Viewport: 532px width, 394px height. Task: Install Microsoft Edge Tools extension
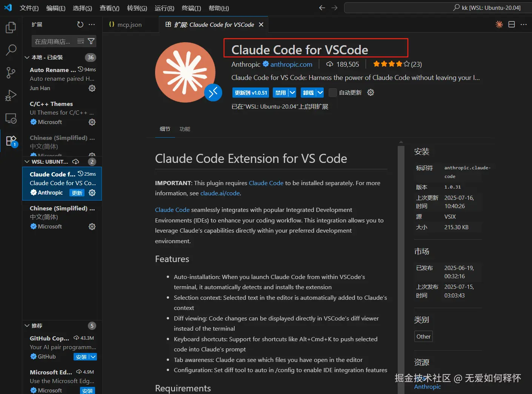(x=87, y=391)
